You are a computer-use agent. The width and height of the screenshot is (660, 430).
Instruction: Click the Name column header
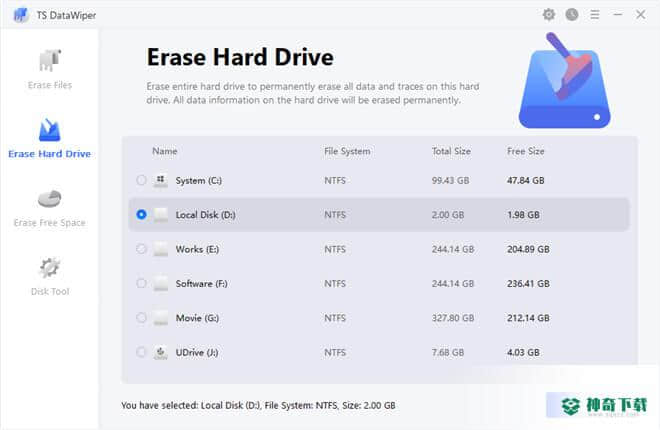click(x=165, y=151)
